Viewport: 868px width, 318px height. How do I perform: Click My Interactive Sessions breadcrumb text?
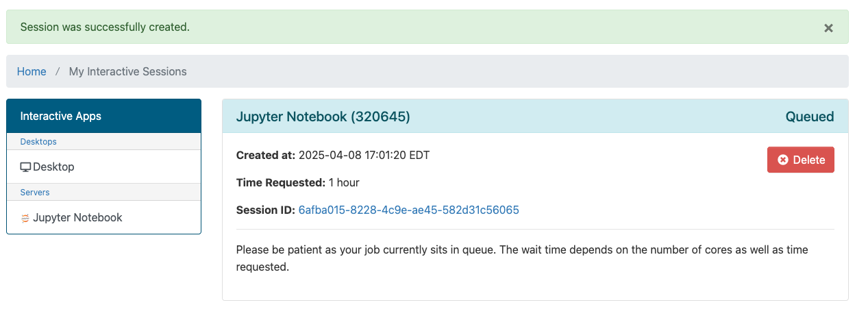point(127,71)
